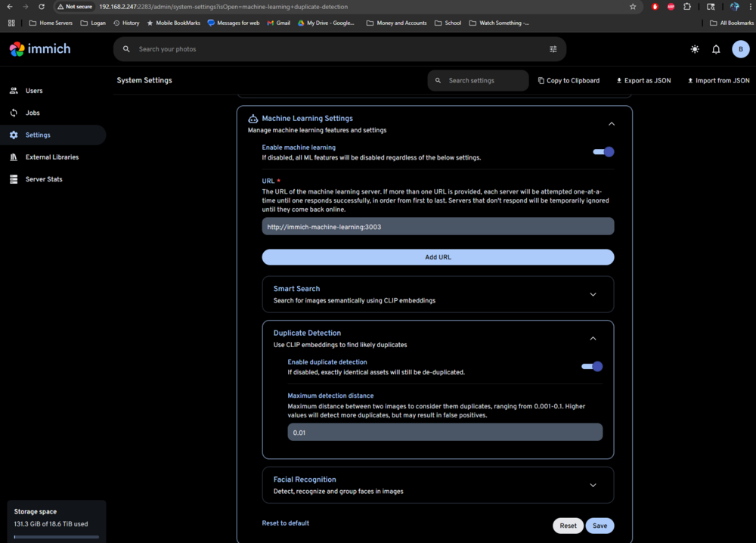Open the All Bookmarks folder
756x543 pixels.
(732, 23)
